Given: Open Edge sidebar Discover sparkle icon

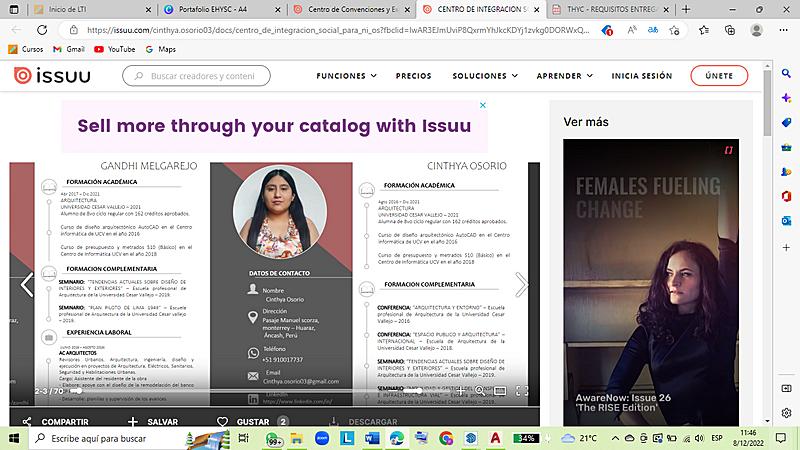Looking at the screenshot, I should pyautogui.click(x=786, y=98).
